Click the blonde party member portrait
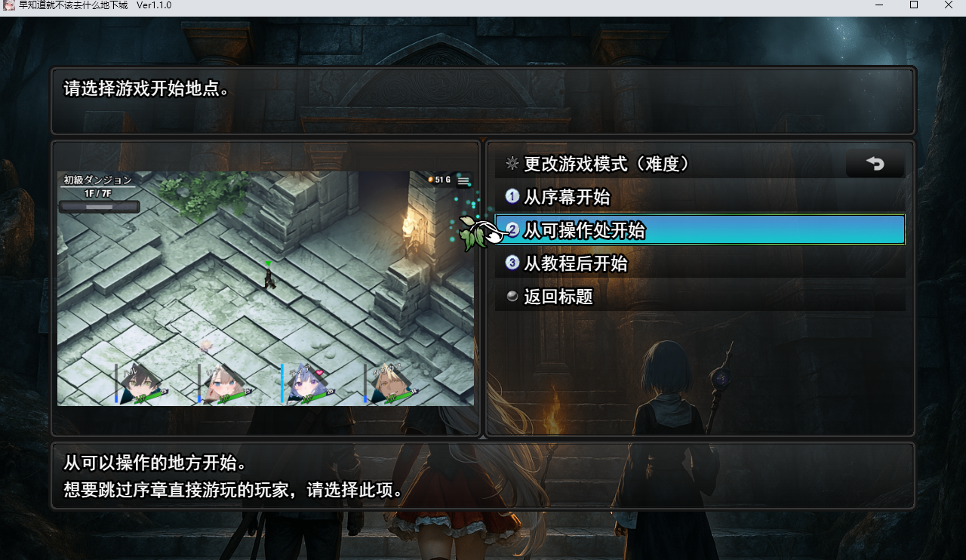 (391, 383)
